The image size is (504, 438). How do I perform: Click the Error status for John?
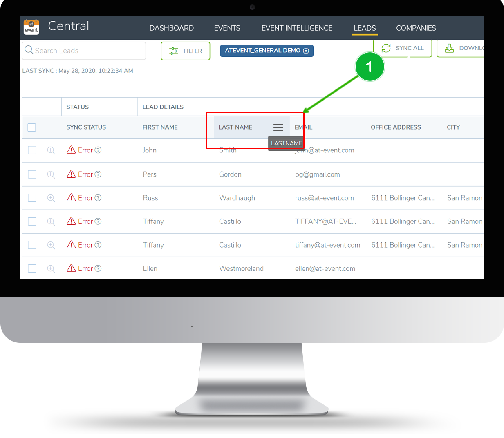pyautogui.click(x=85, y=150)
